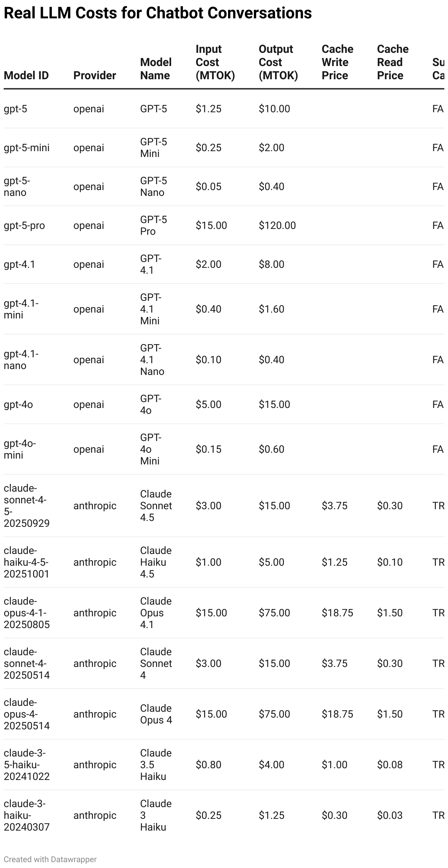Image resolution: width=448 pixels, height=868 pixels.
Task: Click the Cache Read Price header
Action: tap(393, 62)
